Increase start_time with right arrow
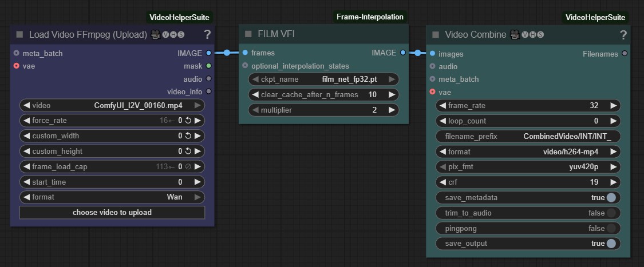 197,182
